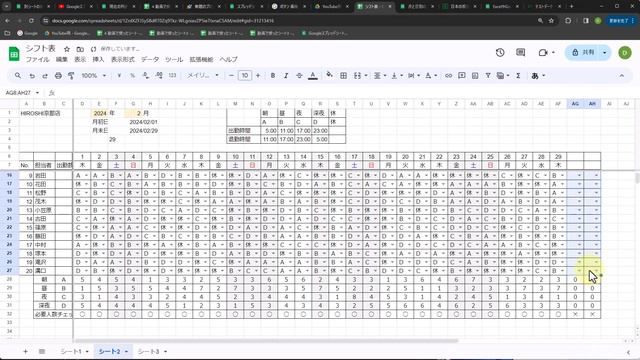
Task: Insert a chart
Action: click(x=475, y=76)
